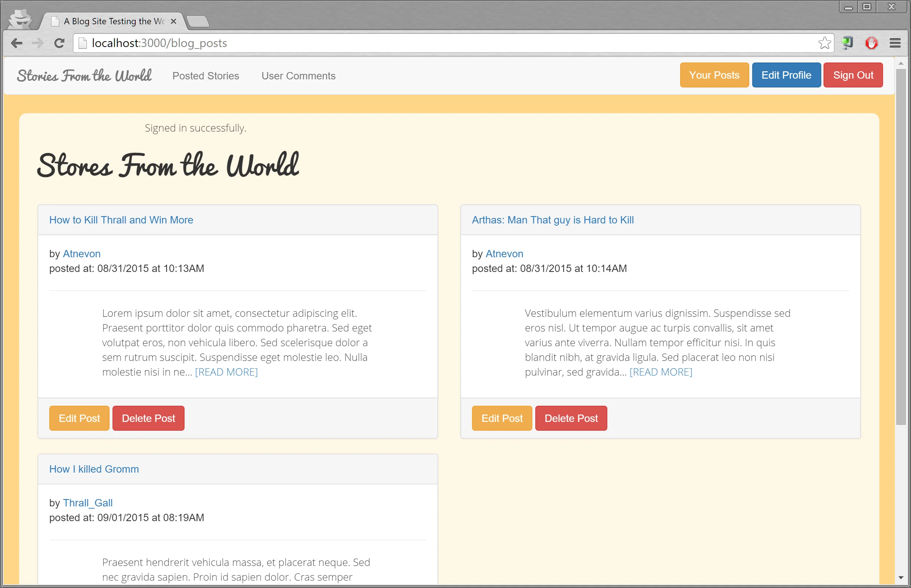
Task: Open the Chrome hamburger menu
Action: pyautogui.click(x=894, y=43)
